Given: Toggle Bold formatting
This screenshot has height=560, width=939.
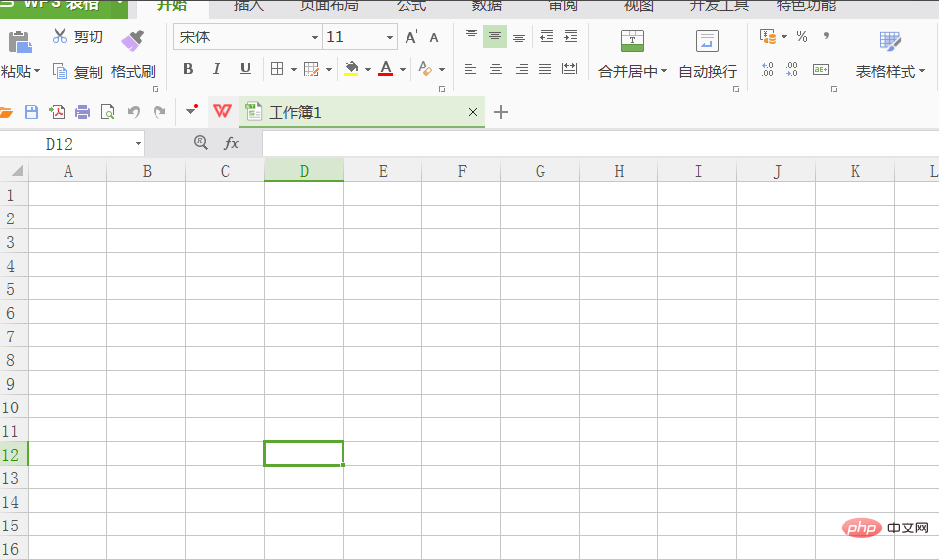Looking at the screenshot, I should pyautogui.click(x=188, y=69).
